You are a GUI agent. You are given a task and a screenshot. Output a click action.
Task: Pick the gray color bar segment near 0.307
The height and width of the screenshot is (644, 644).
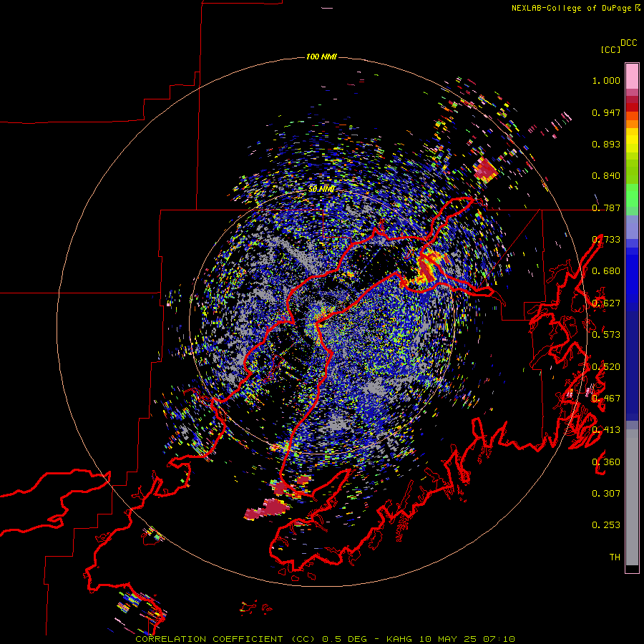point(632,497)
